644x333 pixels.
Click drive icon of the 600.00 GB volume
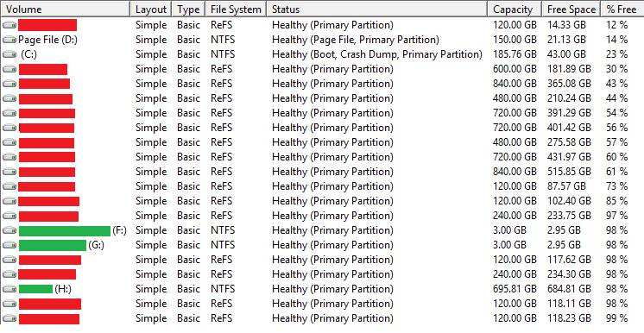click(9, 69)
